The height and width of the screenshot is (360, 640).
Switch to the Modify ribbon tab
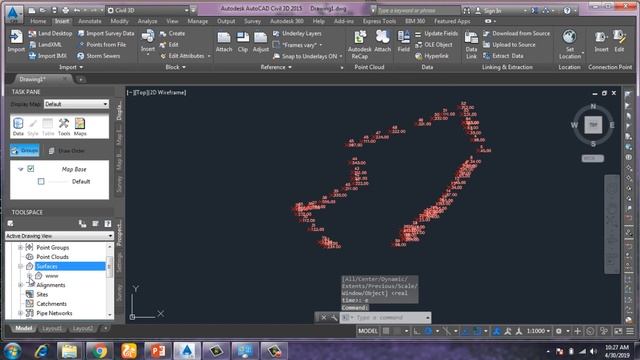[120, 21]
